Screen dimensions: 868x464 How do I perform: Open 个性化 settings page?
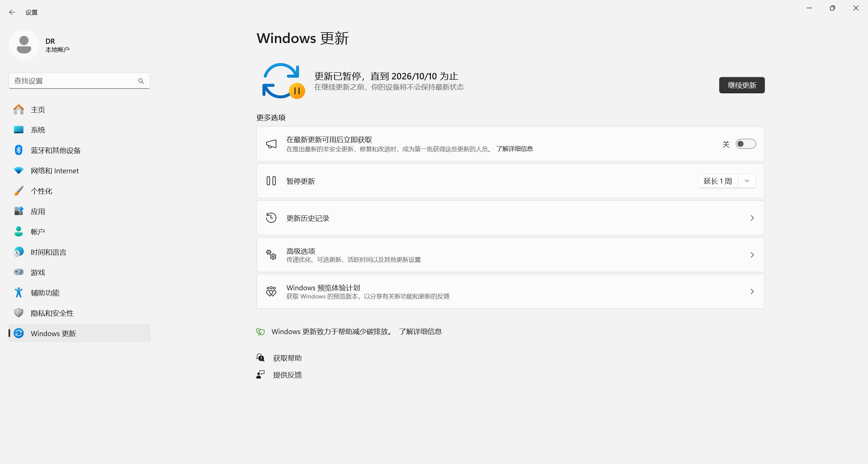tap(79, 191)
